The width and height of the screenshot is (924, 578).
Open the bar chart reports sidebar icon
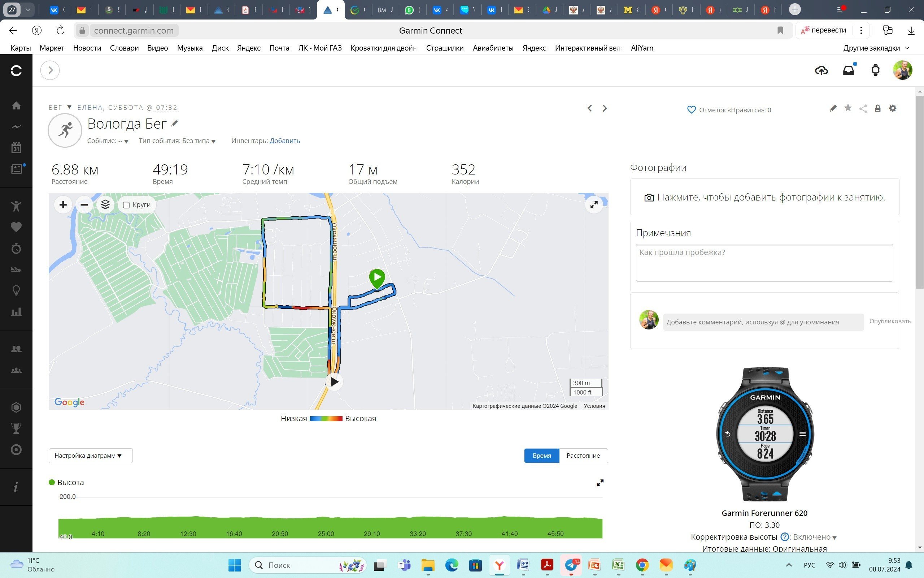[x=16, y=312]
